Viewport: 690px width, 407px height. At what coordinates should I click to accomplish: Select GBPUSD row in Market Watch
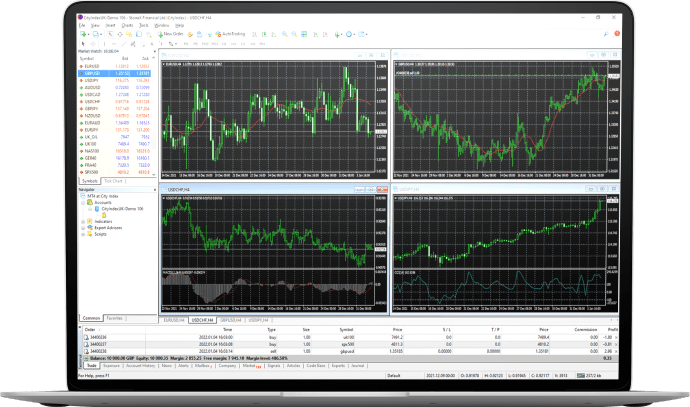click(x=96, y=73)
